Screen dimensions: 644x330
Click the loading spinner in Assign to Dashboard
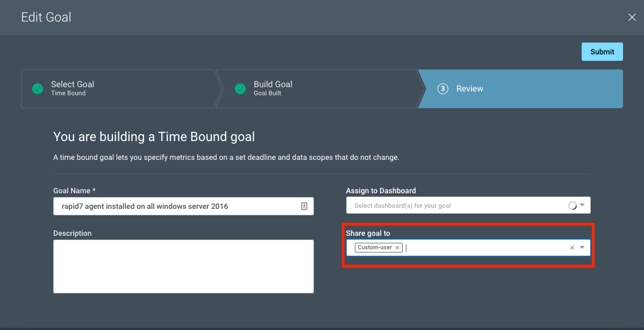572,205
